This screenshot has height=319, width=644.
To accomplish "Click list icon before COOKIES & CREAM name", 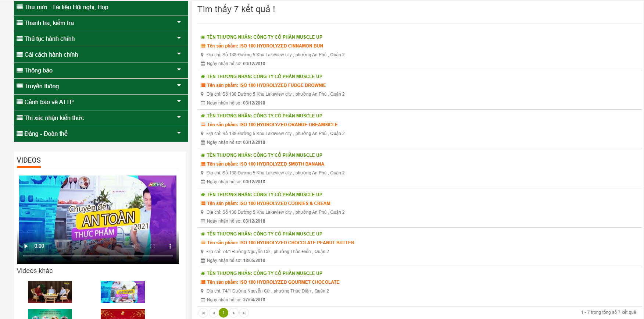I will [203, 203].
